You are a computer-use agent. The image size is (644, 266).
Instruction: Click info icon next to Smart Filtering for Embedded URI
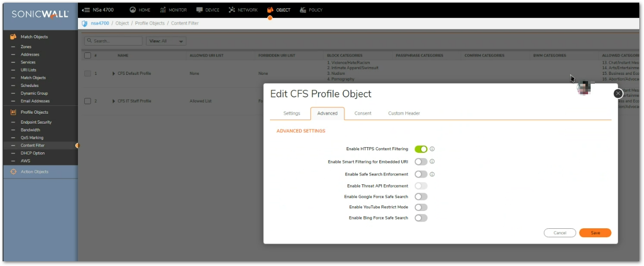433,162
